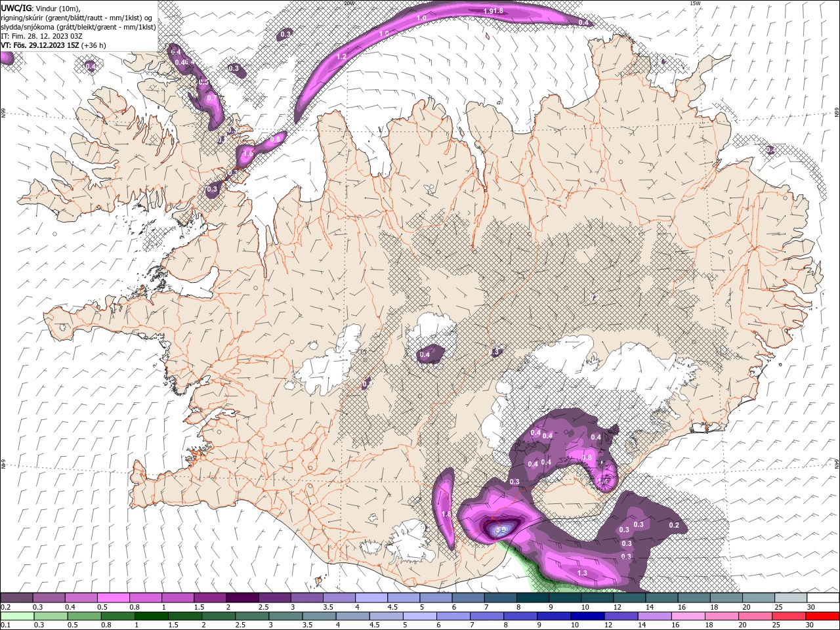Click the '1.2' value on the northern pink arc
840x630 pixels.
[341, 57]
